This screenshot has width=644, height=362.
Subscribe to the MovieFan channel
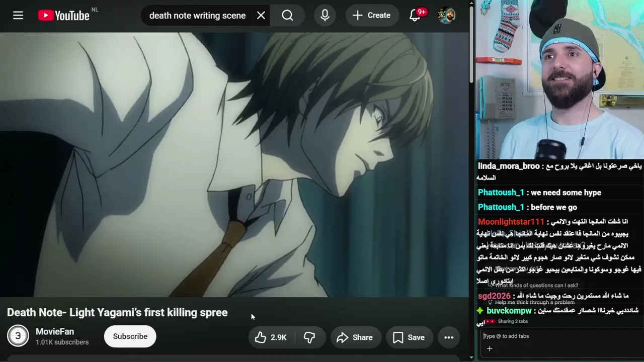point(130,336)
